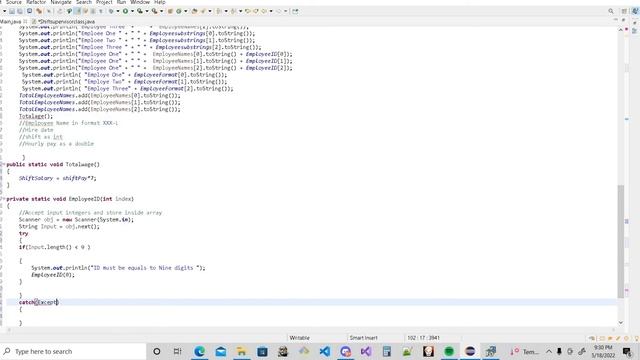Show hidden system tray icons chevron
Image resolution: width=640 pixels, height=360 pixels.
(x=549, y=351)
